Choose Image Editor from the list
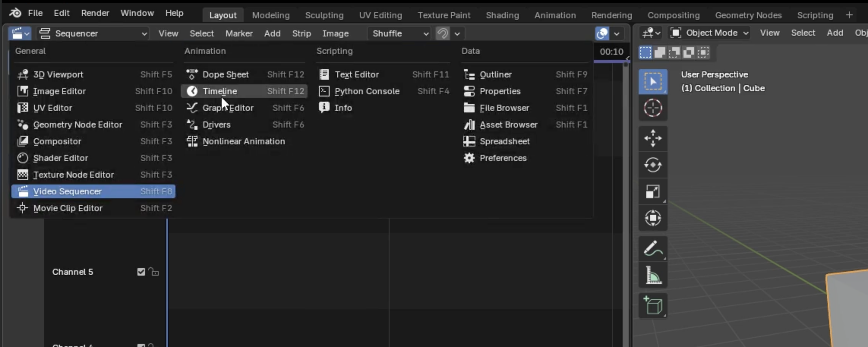Viewport: 868px width, 347px height. point(94,91)
